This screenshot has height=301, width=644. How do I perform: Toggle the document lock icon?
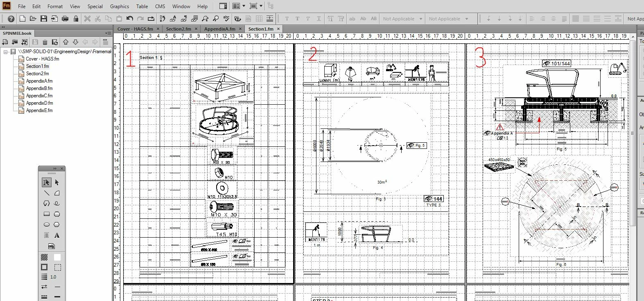76,18
